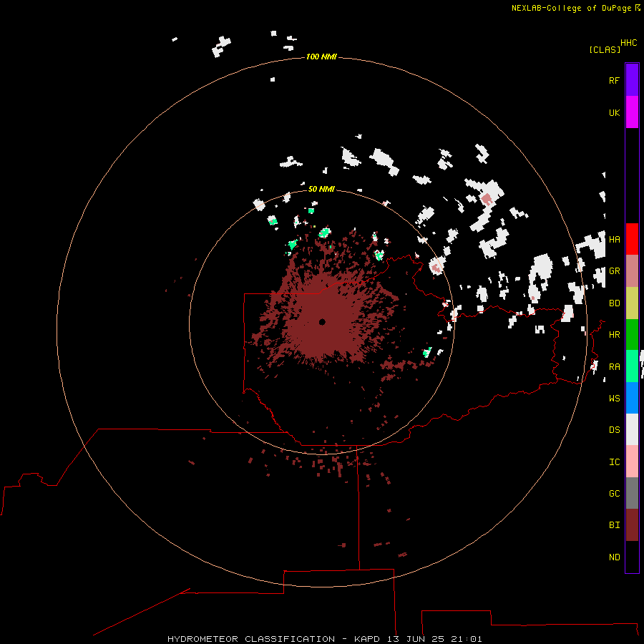The width and height of the screenshot is (644, 644).
Task: Click the BD legend label
Action: pos(614,303)
